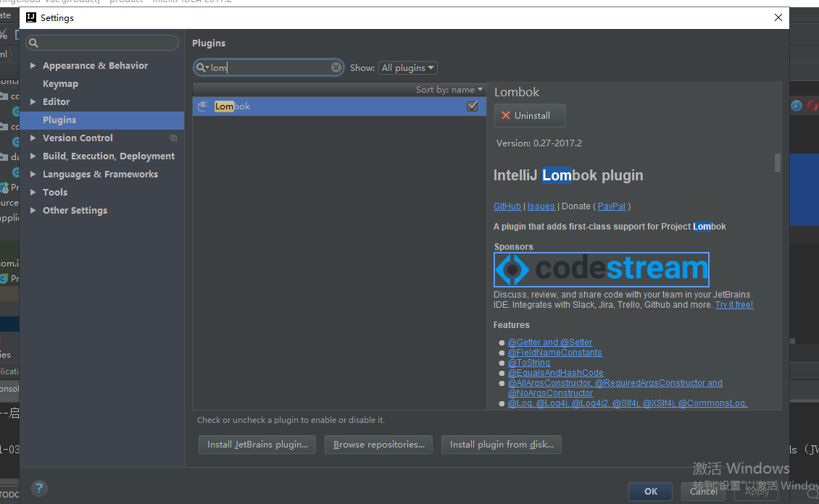Select Languages & Frameworks label

100,175
